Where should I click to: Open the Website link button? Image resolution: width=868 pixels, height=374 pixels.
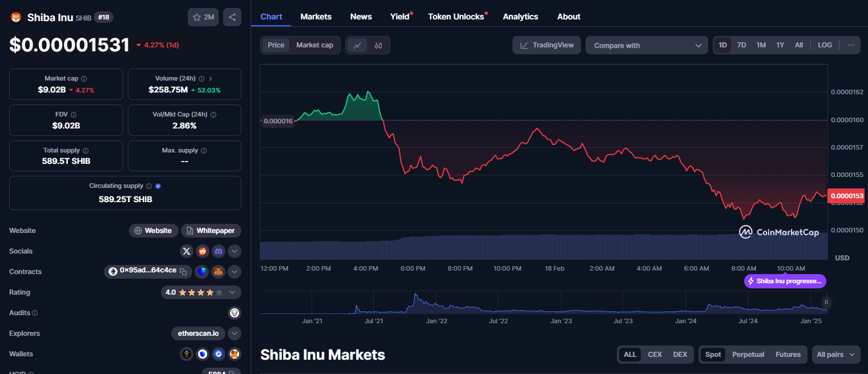pos(153,231)
